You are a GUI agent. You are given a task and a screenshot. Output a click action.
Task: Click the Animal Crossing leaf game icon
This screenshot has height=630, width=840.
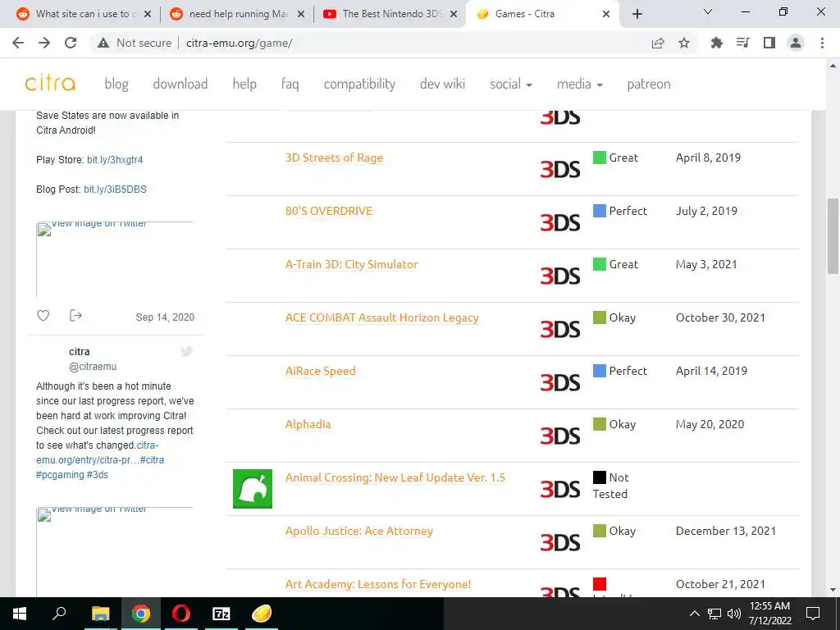[x=253, y=489]
